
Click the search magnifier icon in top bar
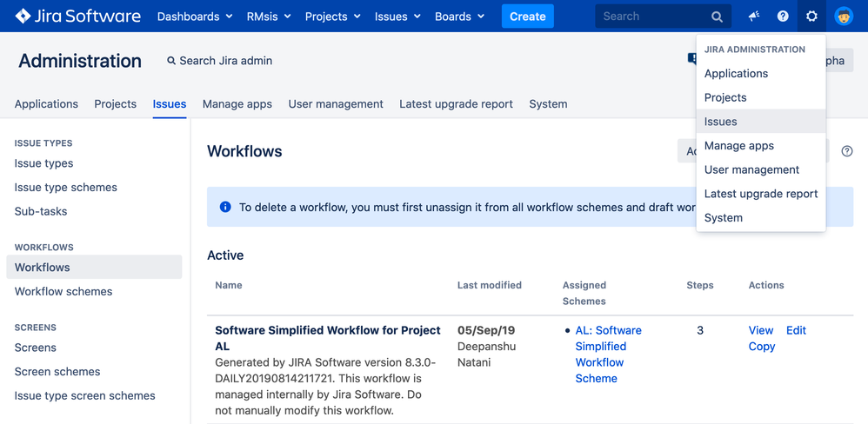tap(717, 17)
